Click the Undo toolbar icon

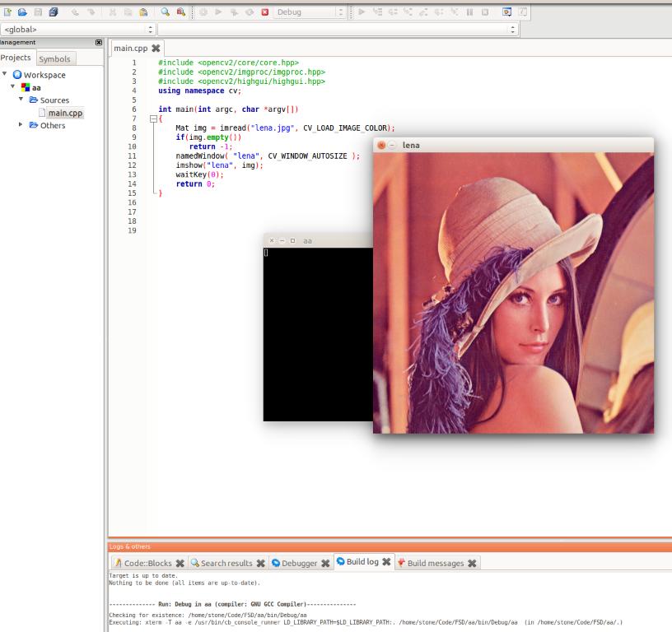(x=75, y=12)
